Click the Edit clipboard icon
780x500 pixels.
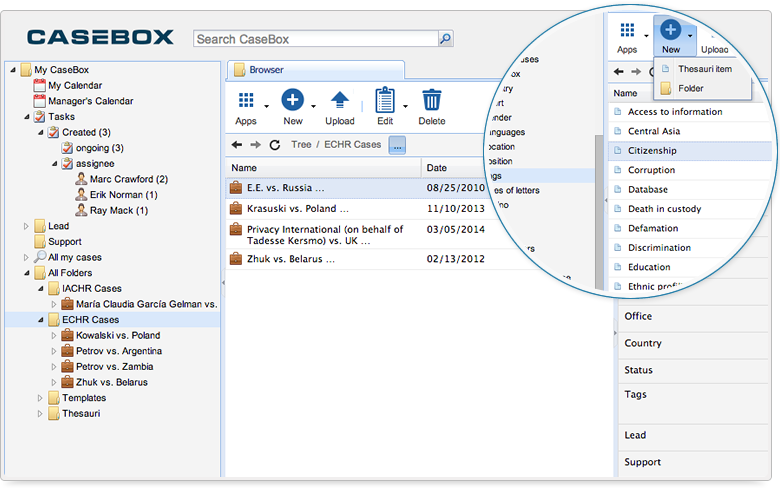385,100
